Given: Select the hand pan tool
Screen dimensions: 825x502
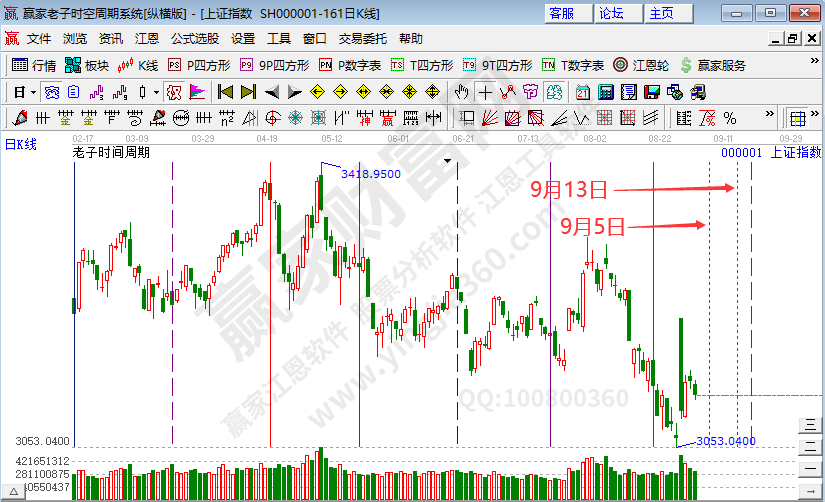Looking at the screenshot, I should (x=461, y=92).
